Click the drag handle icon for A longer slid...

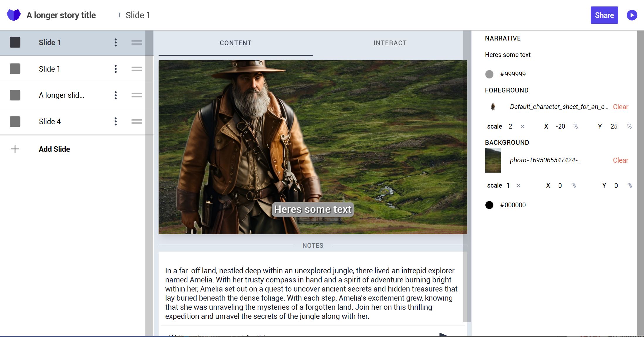[x=136, y=95]
